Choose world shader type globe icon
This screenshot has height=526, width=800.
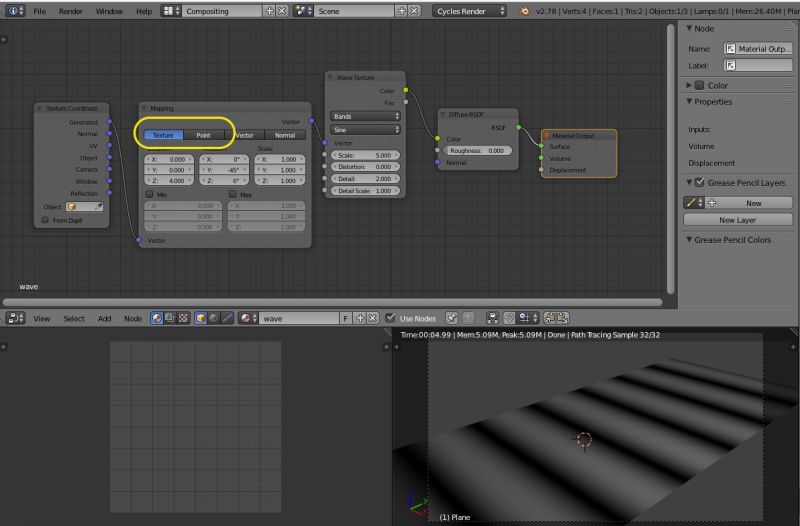pos(214,318)
